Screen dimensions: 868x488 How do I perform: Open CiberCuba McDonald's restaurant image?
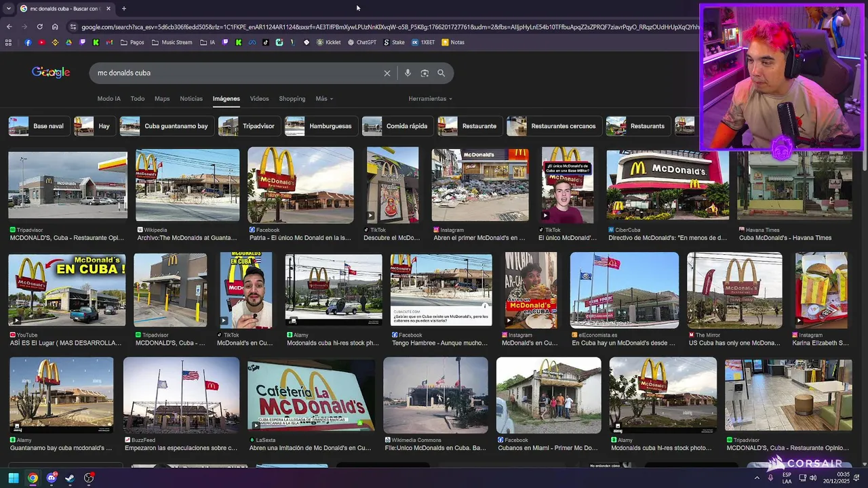click(x=667, y=185)
